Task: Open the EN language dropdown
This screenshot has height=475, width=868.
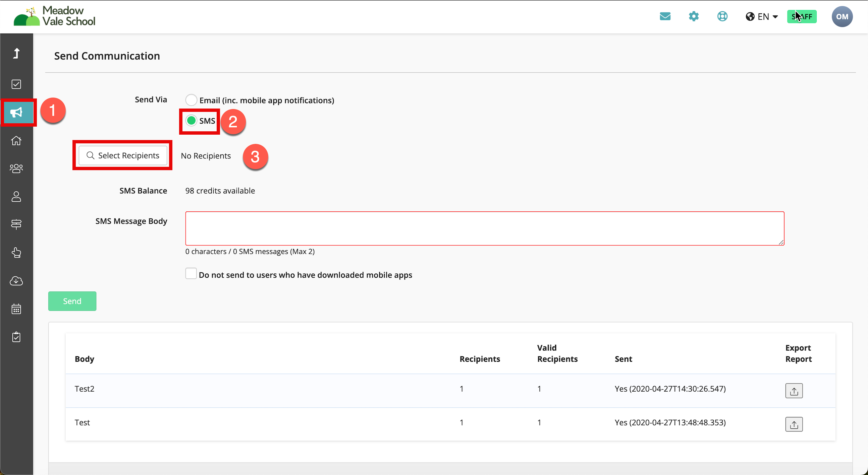Action: tap(762, 16)
